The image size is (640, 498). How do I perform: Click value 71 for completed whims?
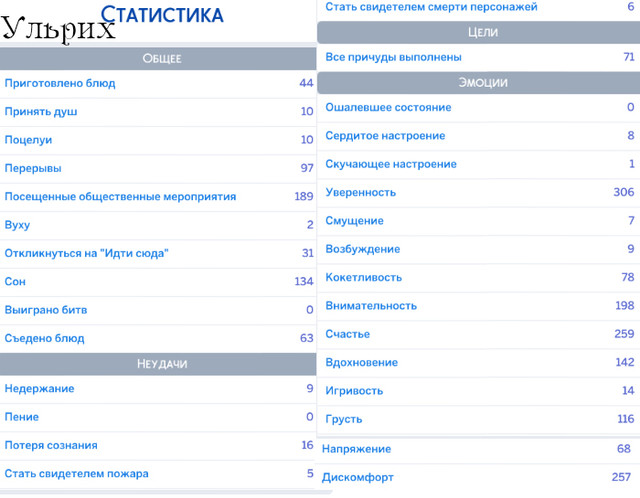(629, 57)
